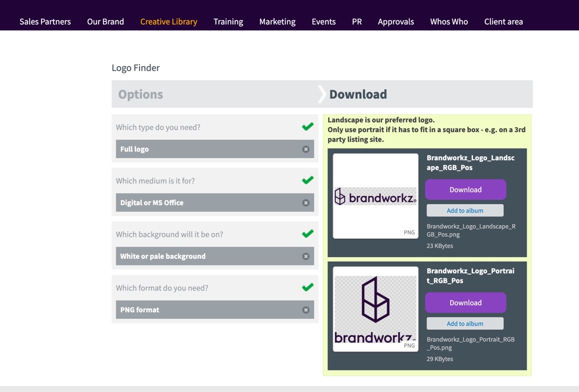Select the Full logo option bar
The image size is (579, 392).
[215, 149]
